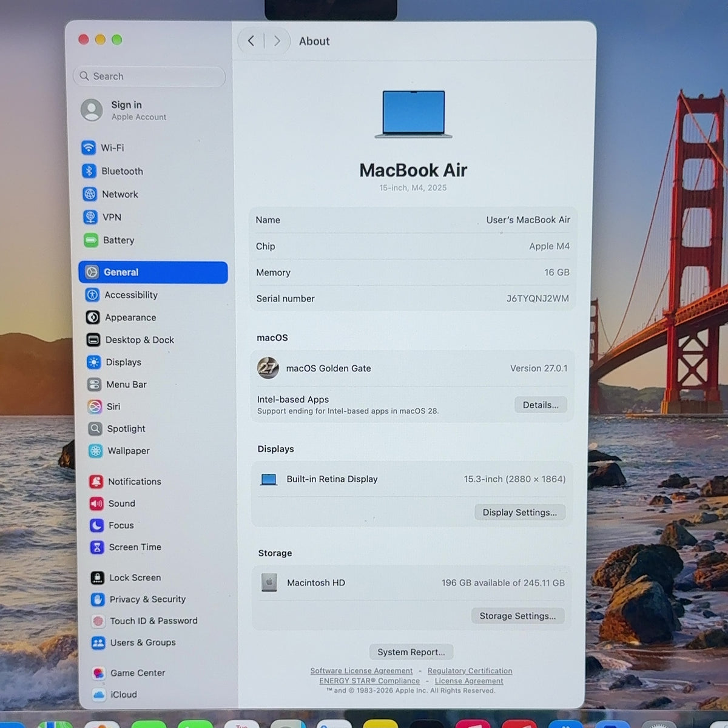The height and width of the screenshot is (728, 728).
Task: Open Display Settings button
Action: (x=520, y=512)
